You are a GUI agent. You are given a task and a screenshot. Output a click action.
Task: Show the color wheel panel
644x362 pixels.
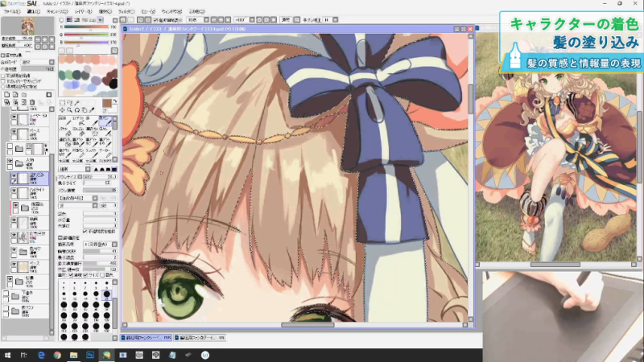(62, 19)
